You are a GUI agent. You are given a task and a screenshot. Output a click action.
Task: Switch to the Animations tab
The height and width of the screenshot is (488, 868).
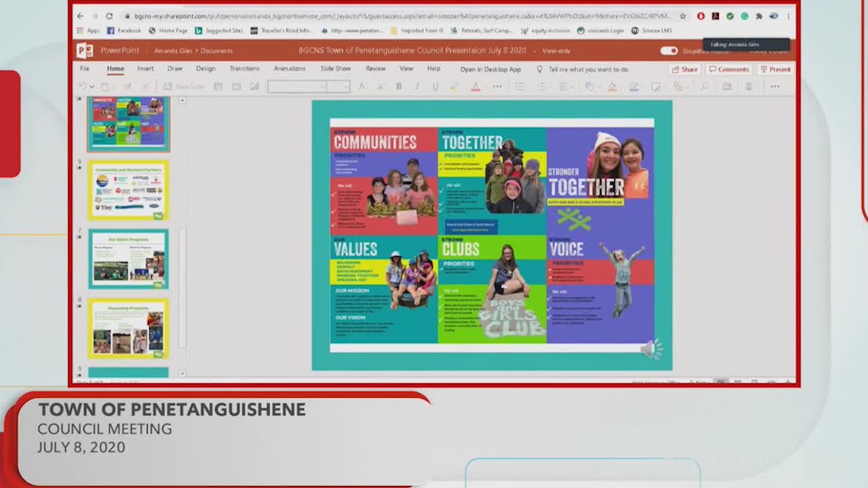290,69
